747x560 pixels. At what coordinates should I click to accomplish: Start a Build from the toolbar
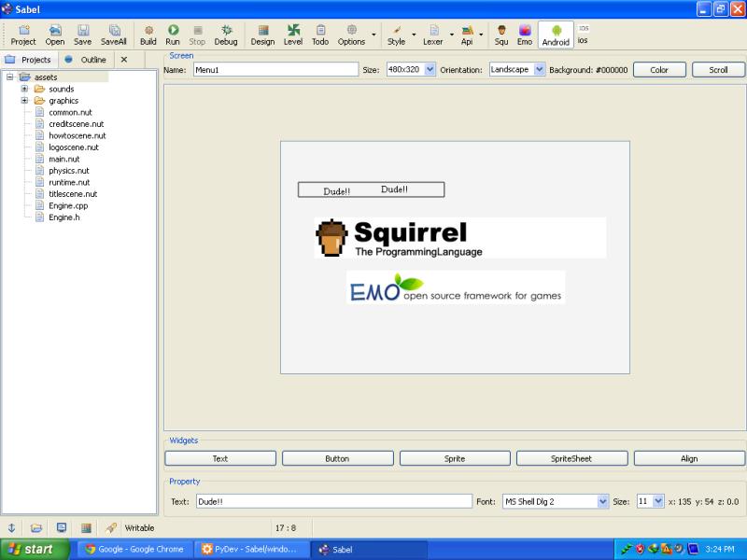[148, 35]
